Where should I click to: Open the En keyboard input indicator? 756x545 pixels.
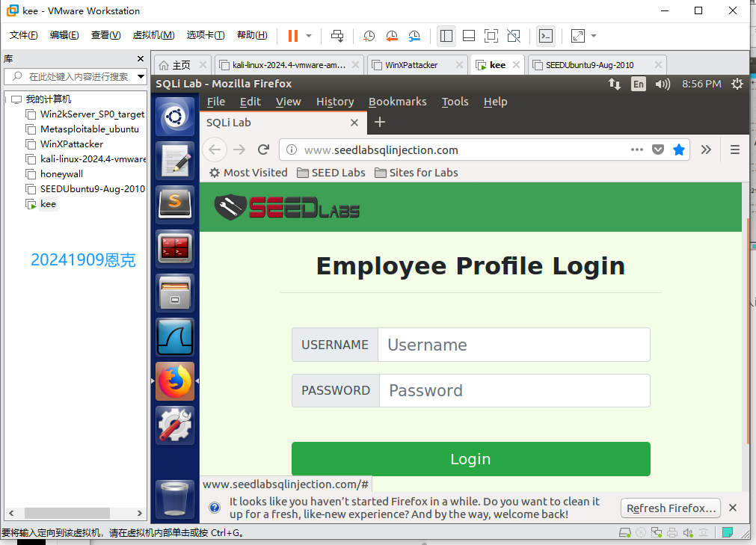click(x=639, y=84)
